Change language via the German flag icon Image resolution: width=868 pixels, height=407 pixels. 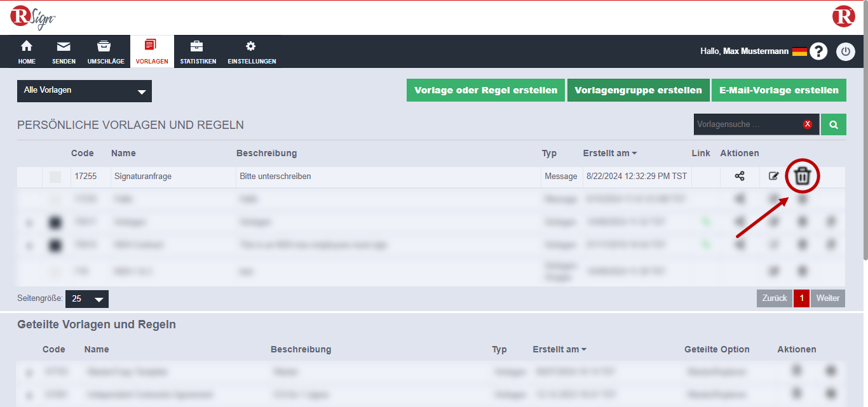click(799, 51)
